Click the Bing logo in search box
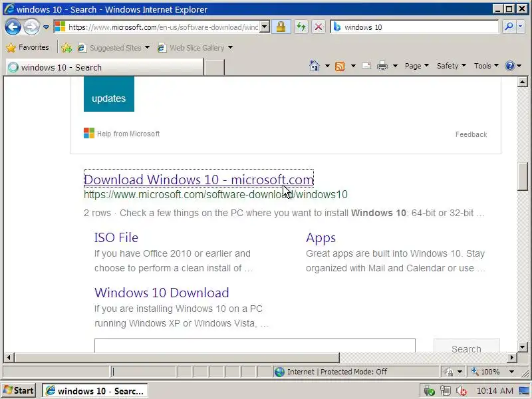The width and height of the screenshot is (532, 399). coord(336,27)
